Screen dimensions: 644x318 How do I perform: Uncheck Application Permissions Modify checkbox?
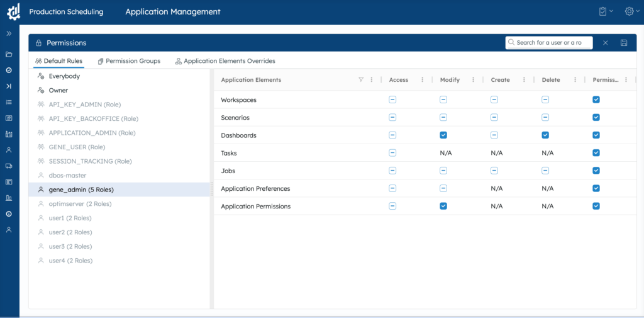click(x=443, y=206)
